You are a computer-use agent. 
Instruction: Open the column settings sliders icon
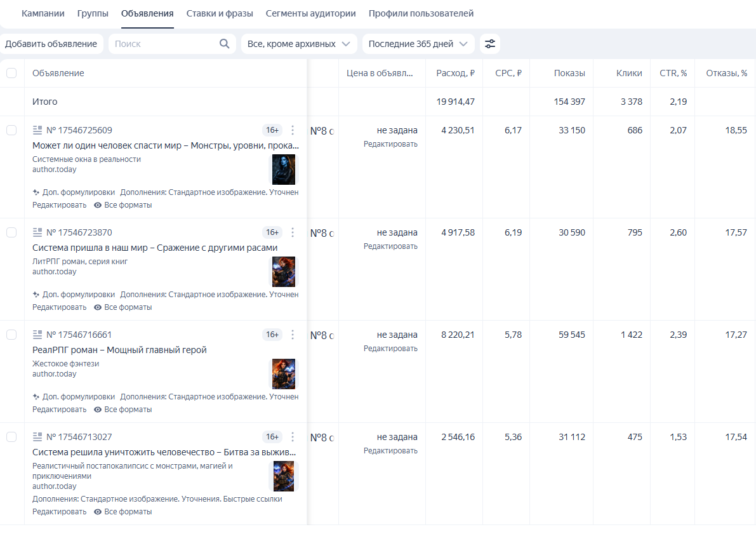coord(490,44)
